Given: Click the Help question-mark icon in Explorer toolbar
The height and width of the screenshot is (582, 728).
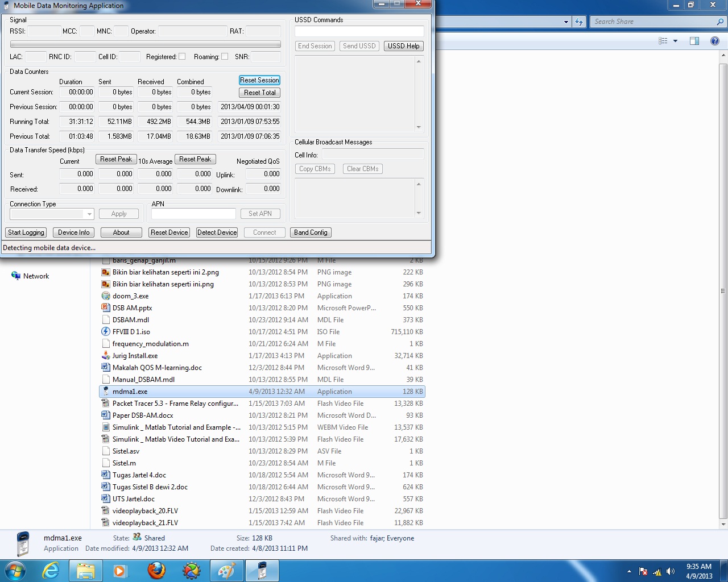Looking at the screenshot, I should click(x=715, y=40).
